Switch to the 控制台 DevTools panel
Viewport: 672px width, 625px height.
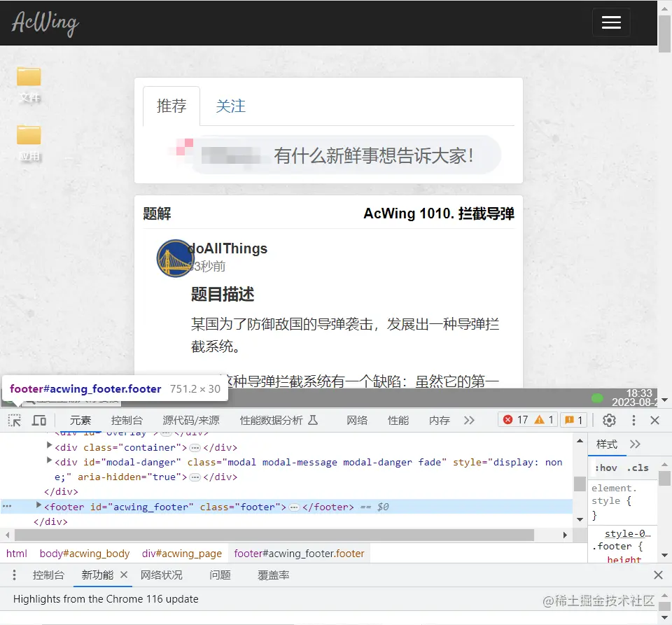(x=127, y=420)
